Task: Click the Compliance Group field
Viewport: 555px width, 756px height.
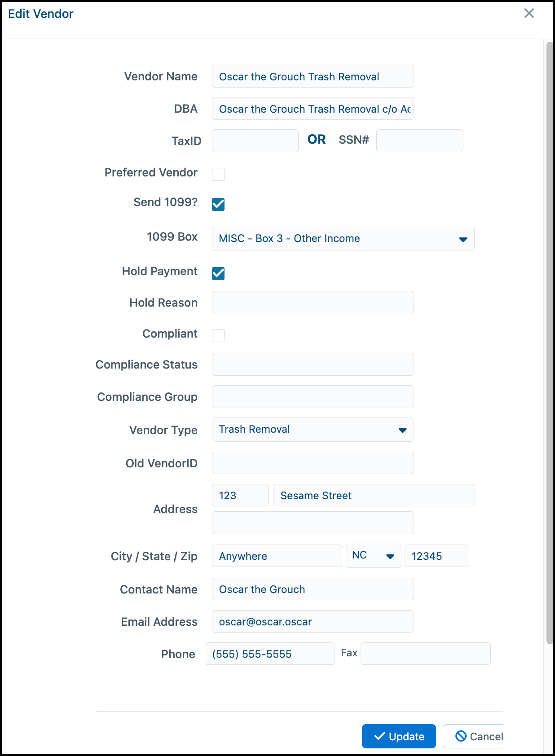Action: click(x=313, y=396)
